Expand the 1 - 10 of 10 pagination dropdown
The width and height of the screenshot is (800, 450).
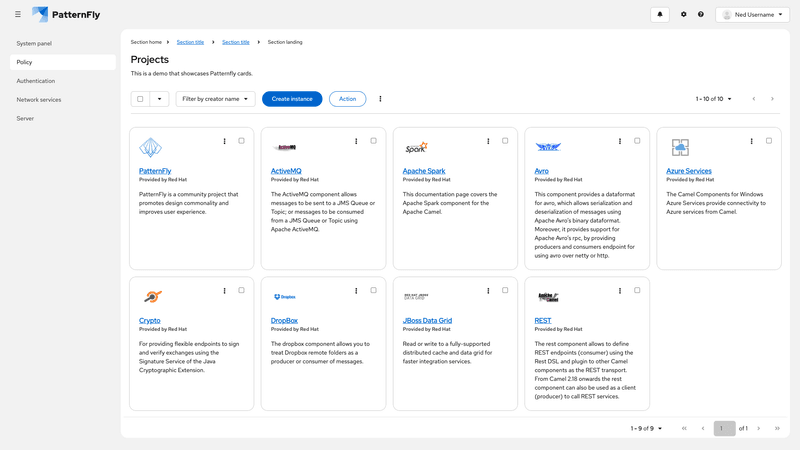(x=714, y=99)
